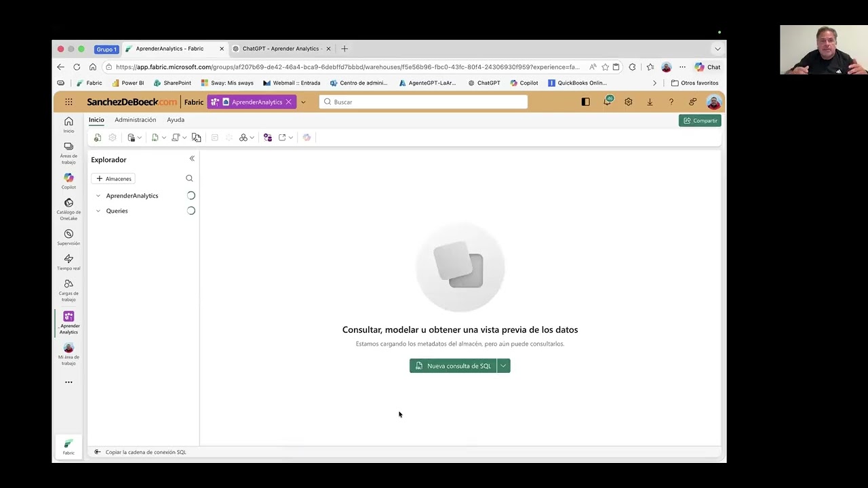This screenshot has width=868, height=488.
Task: Open the SharePoint bookmark
Action: click(172, 83)
